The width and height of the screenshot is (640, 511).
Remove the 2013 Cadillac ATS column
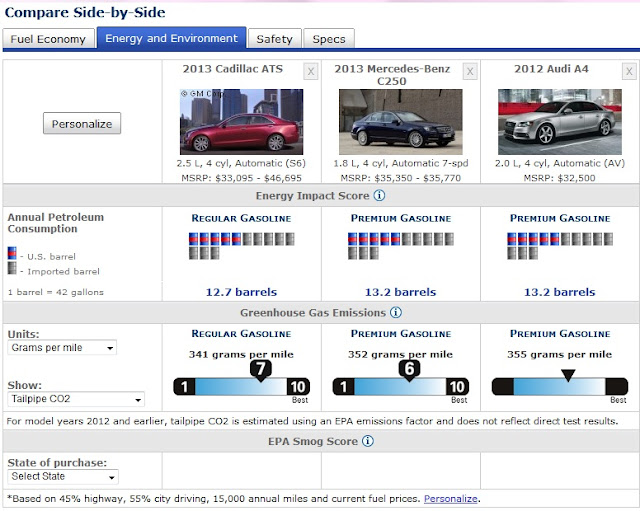[x=311, y=72]
